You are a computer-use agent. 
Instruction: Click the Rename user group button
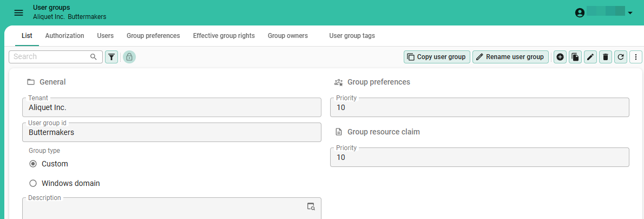[510, 57]
